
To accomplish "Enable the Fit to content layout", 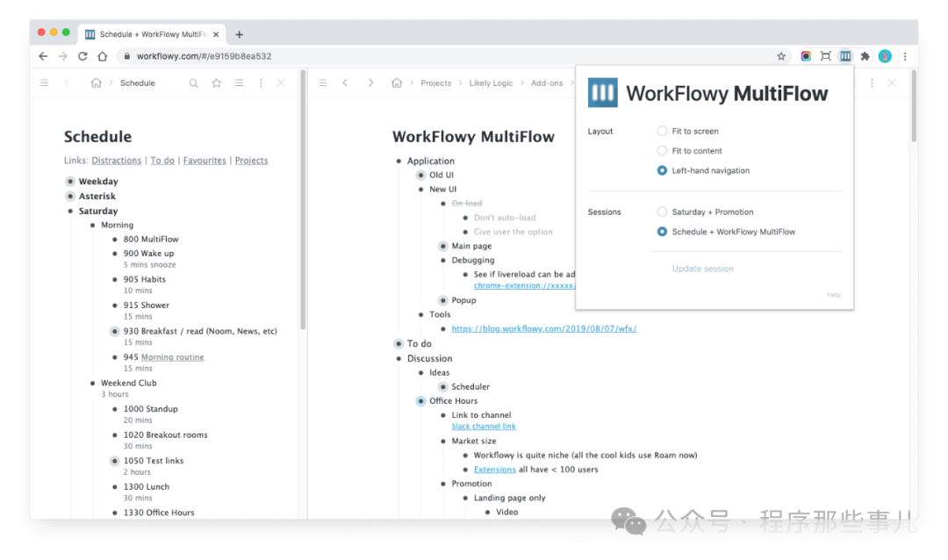I will (x=664, y=150).
